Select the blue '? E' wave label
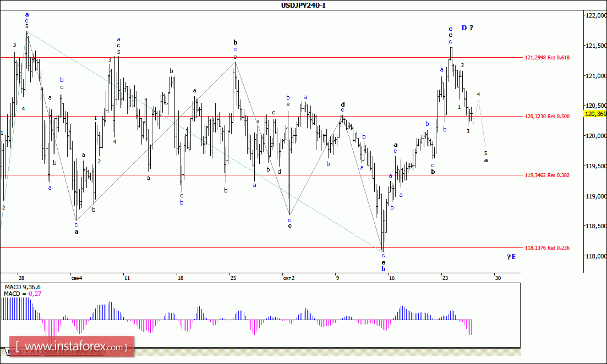This screenshot has width=607, height=364. click(511, 256)
